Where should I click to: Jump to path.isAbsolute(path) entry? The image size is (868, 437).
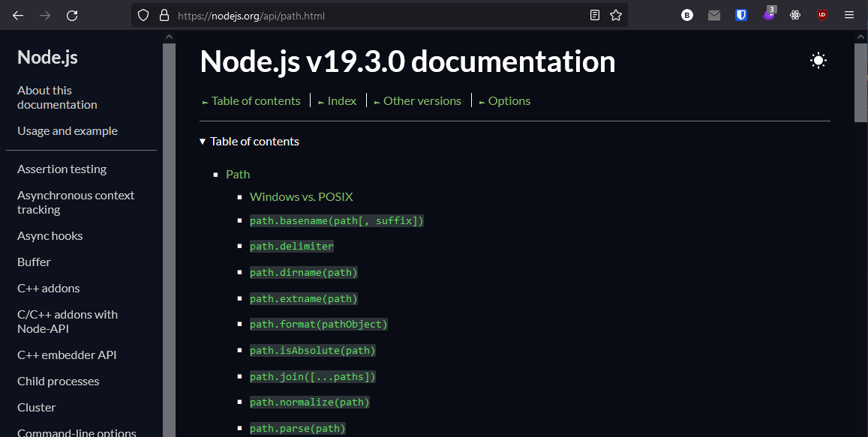pos(313,350)
